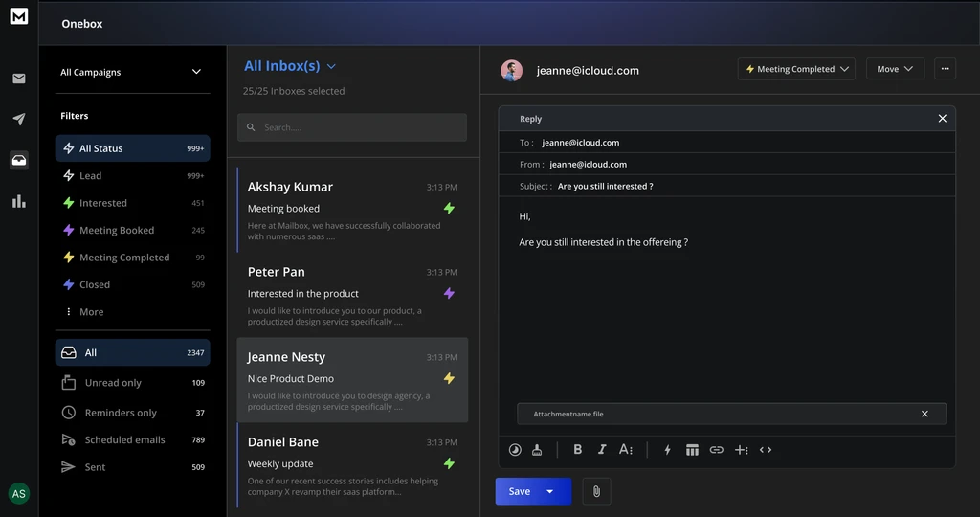Image resolution: width=980 pixels, height=517 pixels.
Task: Open the Meeting Completed status dropdown
Action: 797,69
